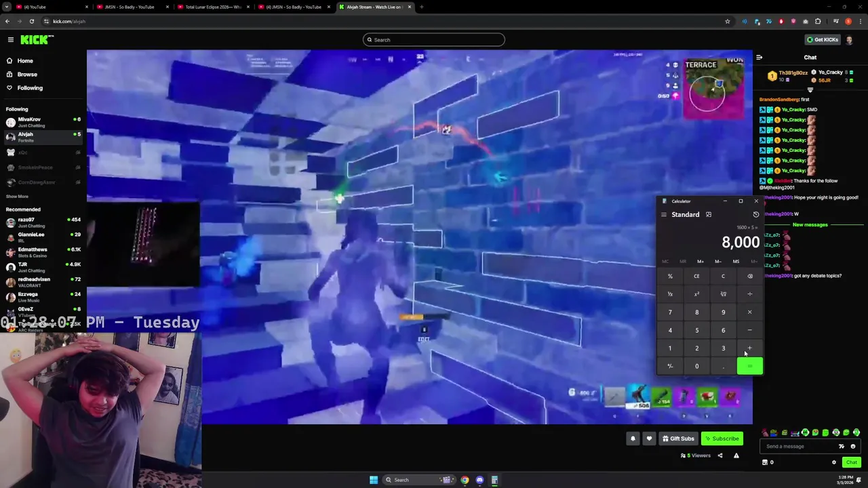Open tab search dropdown arrow
This screenshot has width=868, height=488.
tap(6, 7)
